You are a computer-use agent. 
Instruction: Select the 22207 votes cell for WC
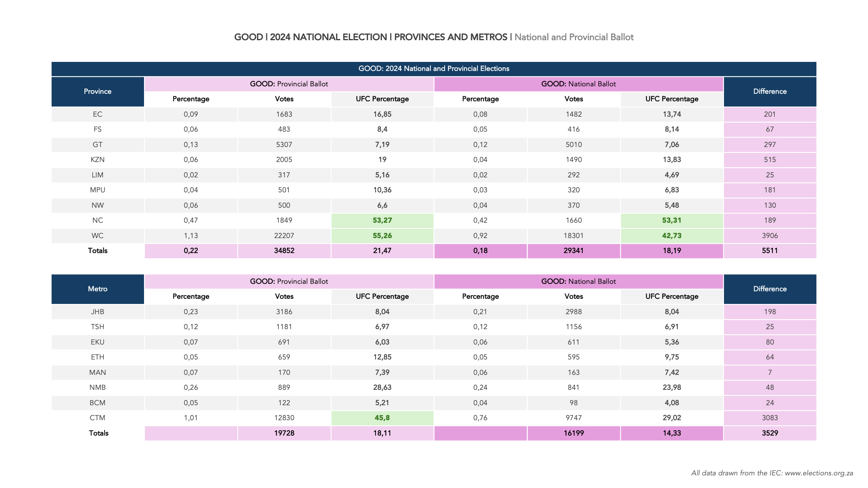[284, 236]
